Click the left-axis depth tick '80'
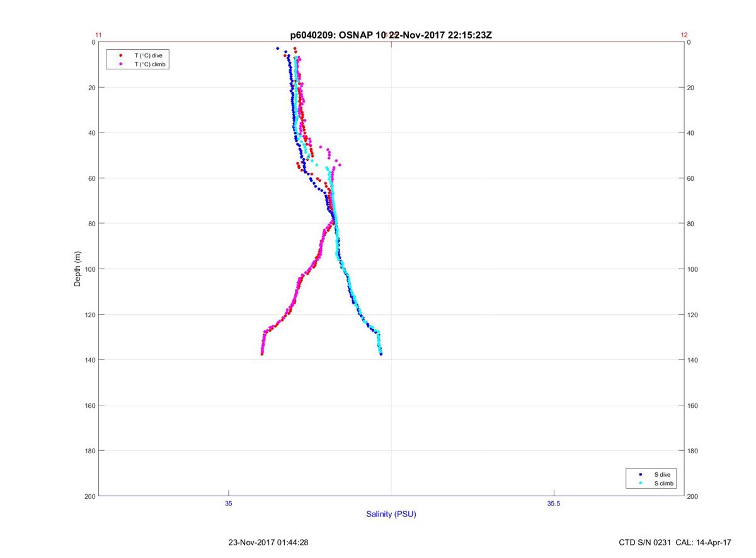 [x=92, y=224]
